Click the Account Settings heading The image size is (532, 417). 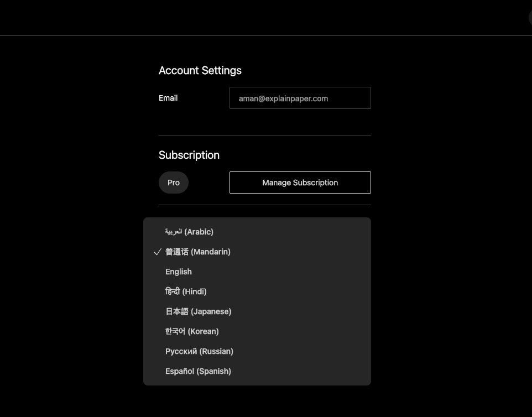(200, 71)
